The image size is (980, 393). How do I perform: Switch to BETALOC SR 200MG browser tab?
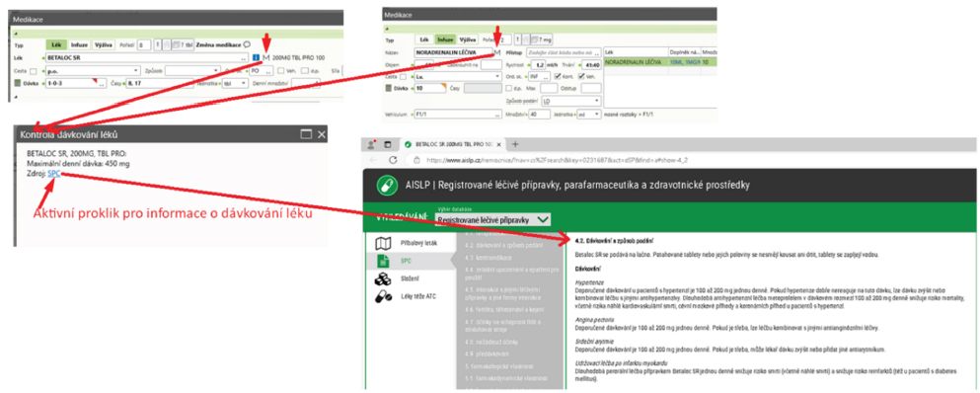[452, 144]
